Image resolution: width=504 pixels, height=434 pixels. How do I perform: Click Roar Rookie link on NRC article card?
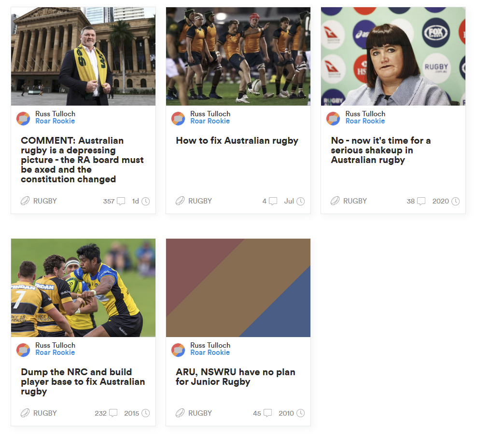pos(55,353)
